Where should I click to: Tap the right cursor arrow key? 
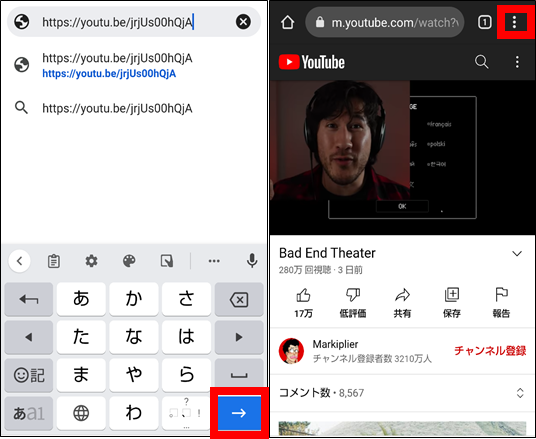pos(239,337)
